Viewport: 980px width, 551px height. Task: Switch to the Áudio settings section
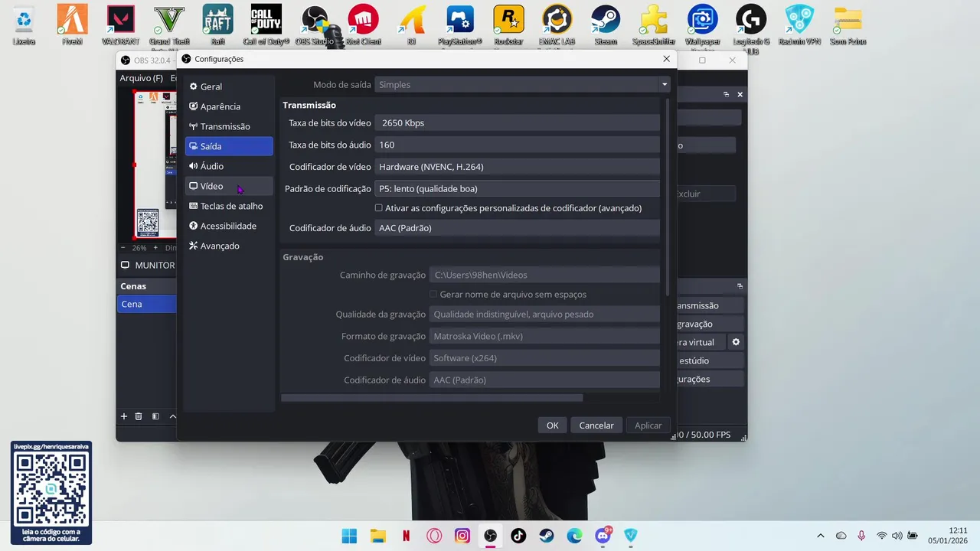[x=229, y=166]
